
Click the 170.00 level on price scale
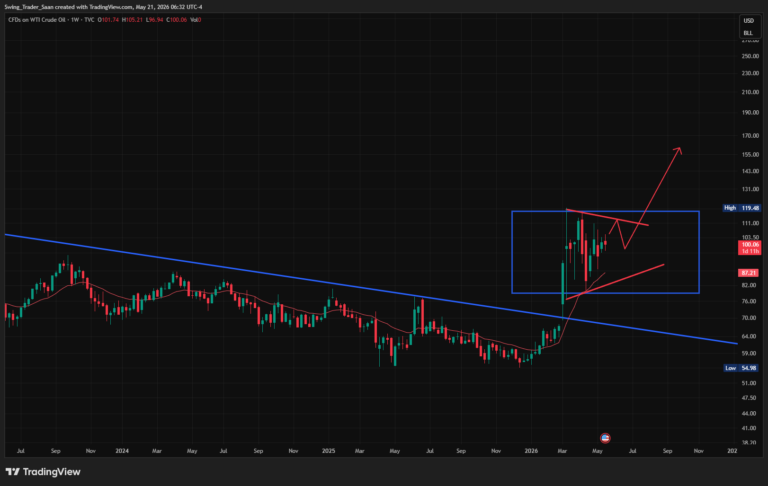pyautogui.click(x=750, y=136)
